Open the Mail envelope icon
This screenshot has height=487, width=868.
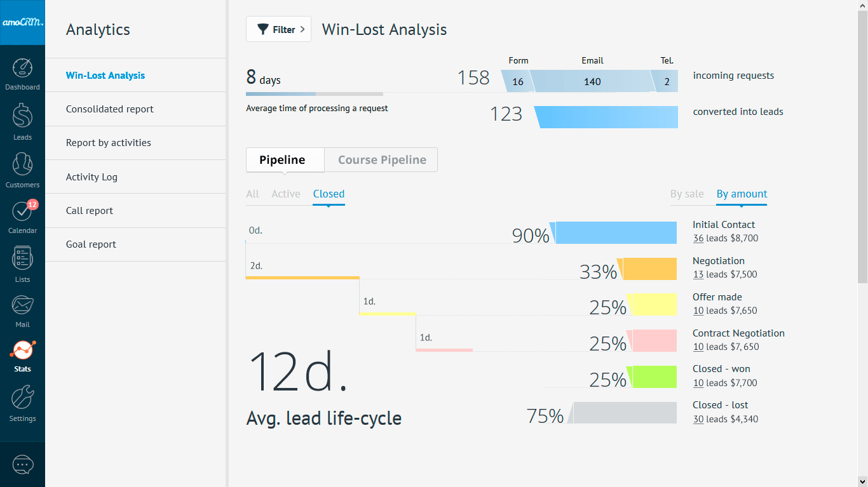click(22, 306)
